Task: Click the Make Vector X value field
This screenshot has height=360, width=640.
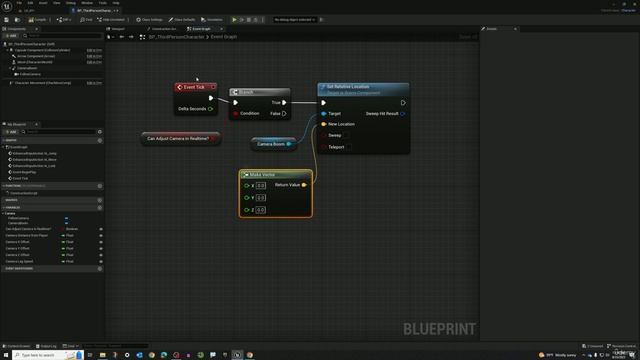Action: [261, 186]
